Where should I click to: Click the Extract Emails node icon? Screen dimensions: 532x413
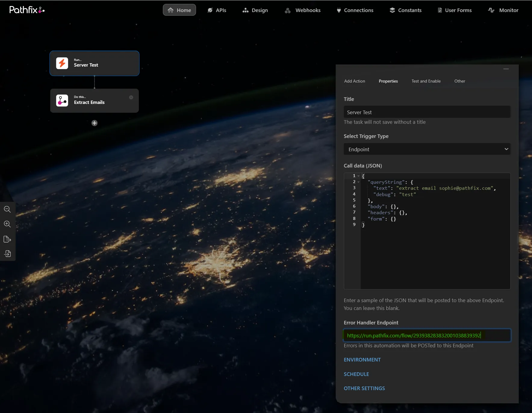click(x=62, y=101)
